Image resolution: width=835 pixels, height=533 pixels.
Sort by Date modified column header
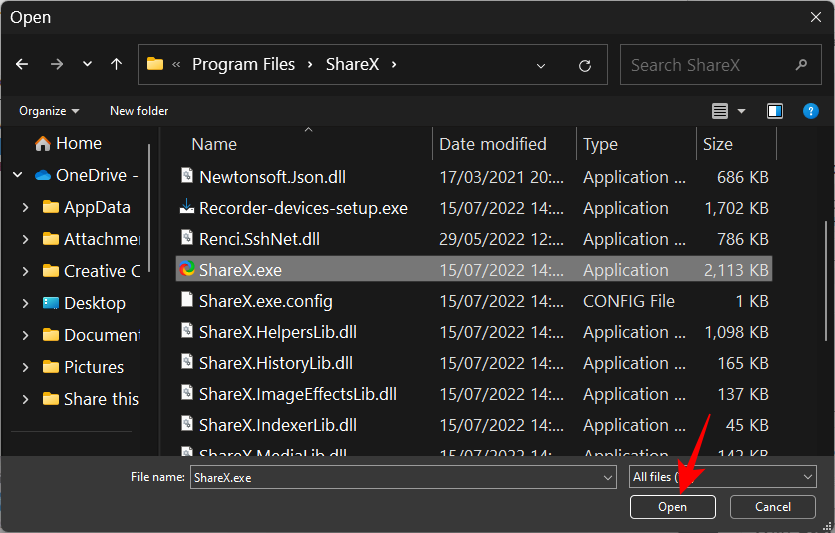[x=493, y=144]
